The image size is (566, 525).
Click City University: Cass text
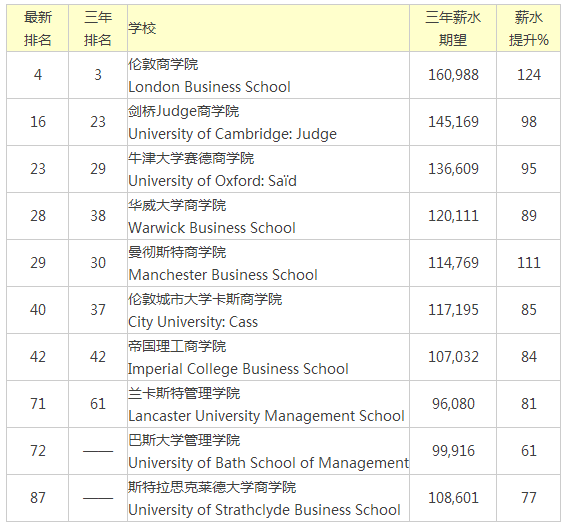(x=193, y=322)
